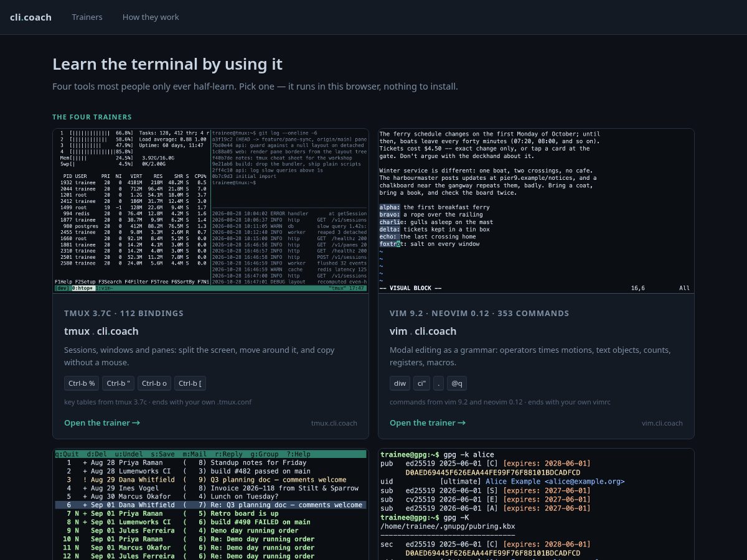The image size is (747, 560).
Task: Click the build #490 FAILED mail row
Action: pyautogui.click(x=210, y=522)
